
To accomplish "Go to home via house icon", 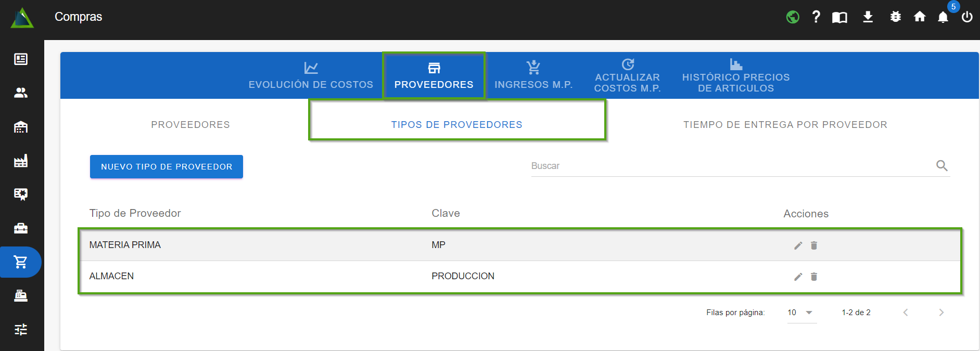I will (x=920, y=17).
